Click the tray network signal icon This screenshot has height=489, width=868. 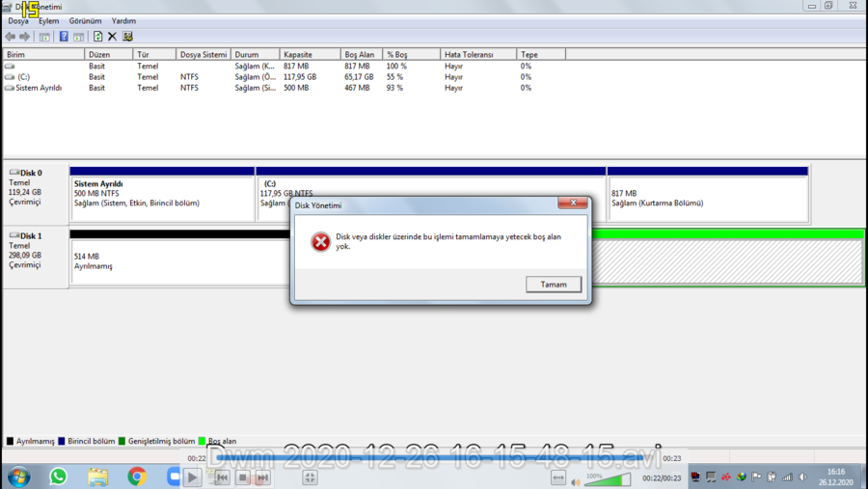[787, 476]
